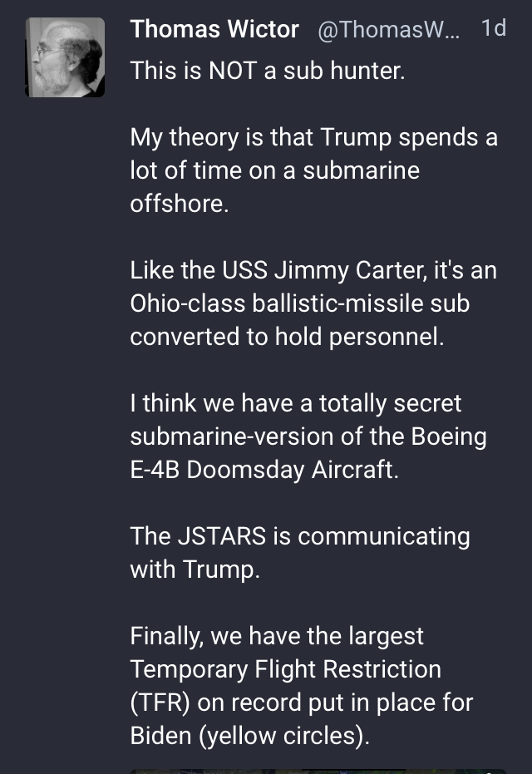Screen dimensions: 532x774
Task: Open Thomas Wictor's profile avatar
Action: pyautogui.click(x=65, y=57)
